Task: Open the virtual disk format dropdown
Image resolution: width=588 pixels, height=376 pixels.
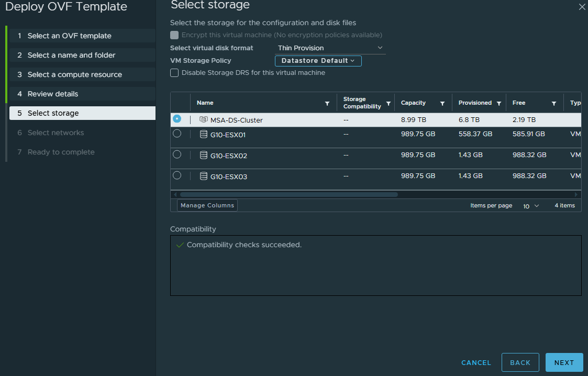Action: point(330,48)
